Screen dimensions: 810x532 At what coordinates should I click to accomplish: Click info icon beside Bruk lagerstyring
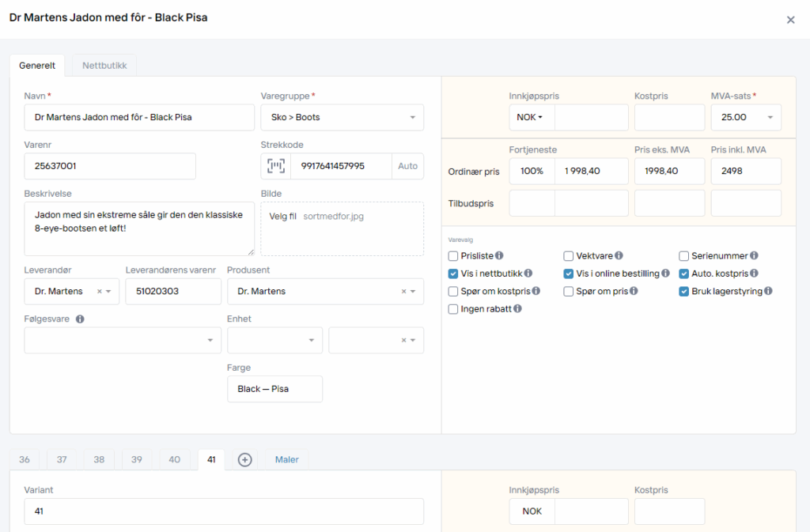coord(768,292)
